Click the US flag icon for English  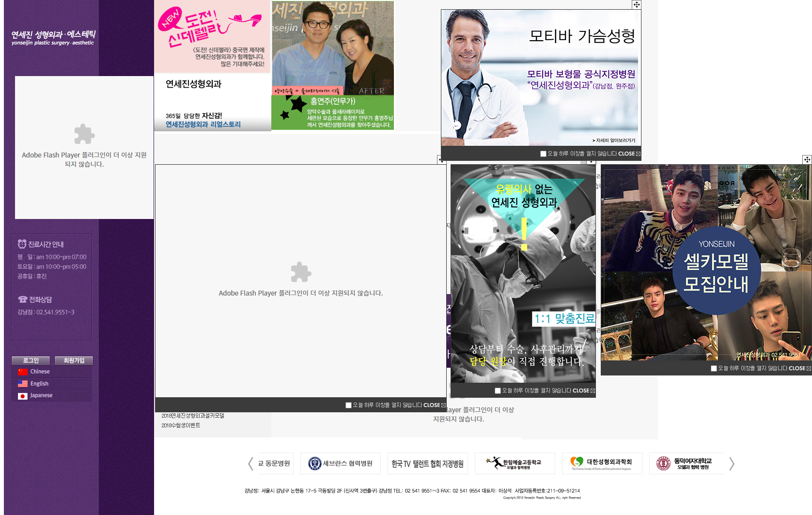click(x=23, y=384)
